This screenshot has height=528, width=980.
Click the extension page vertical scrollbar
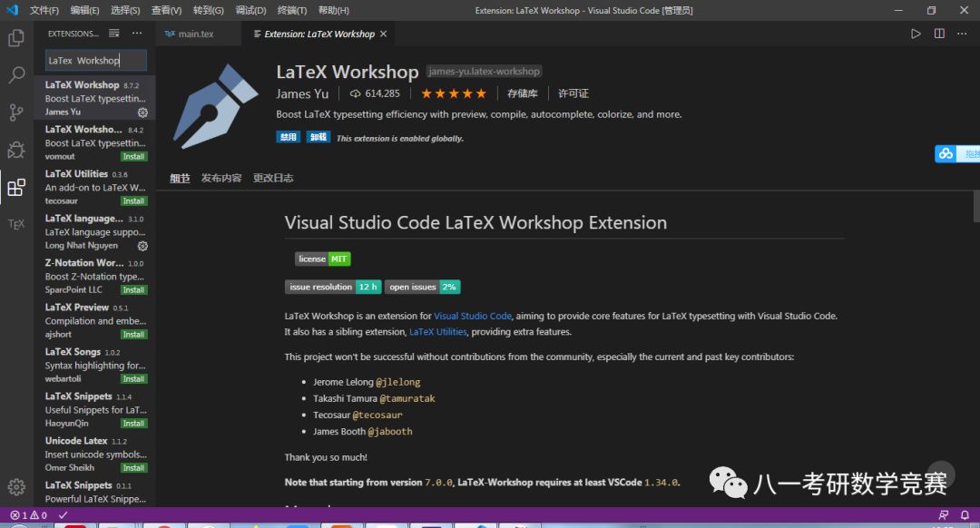[976, 207]
